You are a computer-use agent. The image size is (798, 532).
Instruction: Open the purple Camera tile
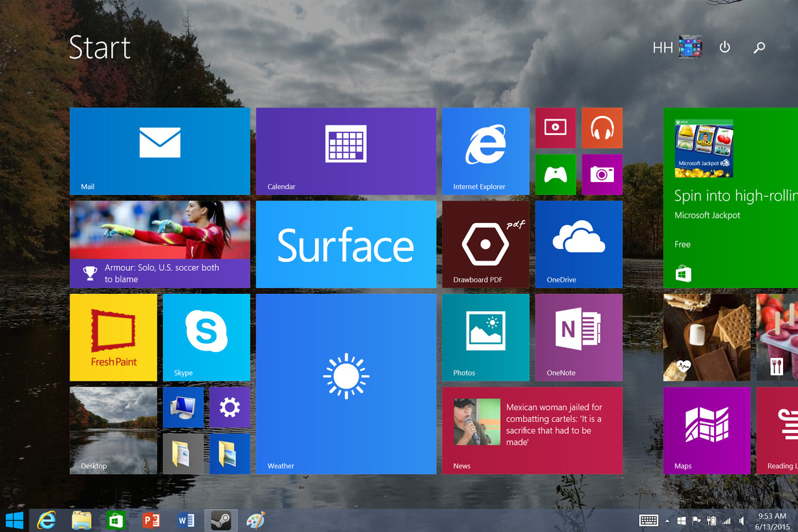coord(602,175)
